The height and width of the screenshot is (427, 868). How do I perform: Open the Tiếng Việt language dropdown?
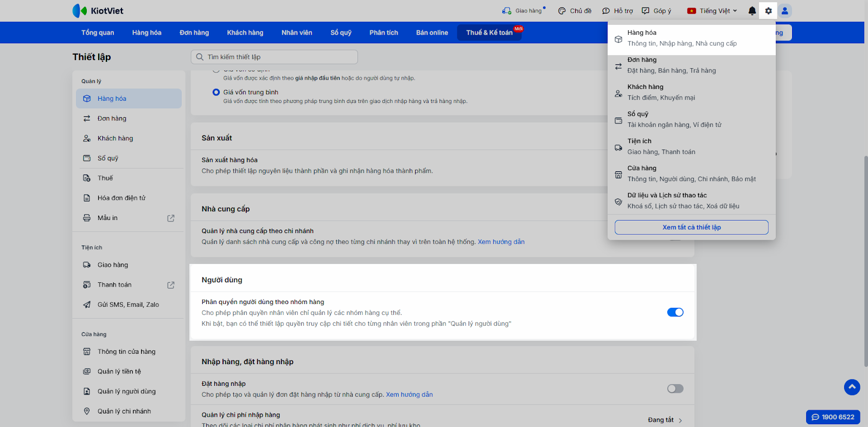[x=712, y=11]
